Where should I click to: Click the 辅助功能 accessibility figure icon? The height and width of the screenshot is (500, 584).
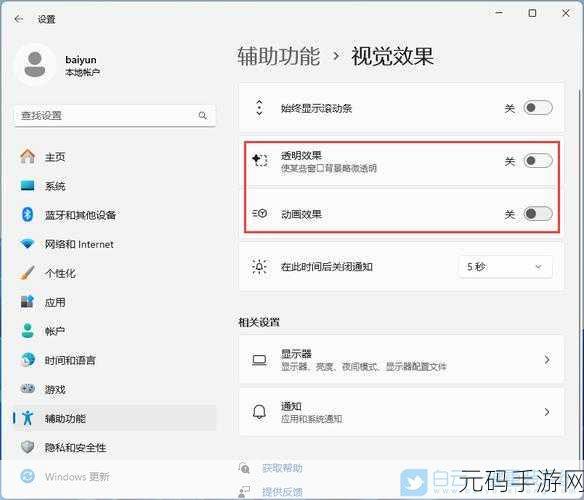(x=28, y=418)
